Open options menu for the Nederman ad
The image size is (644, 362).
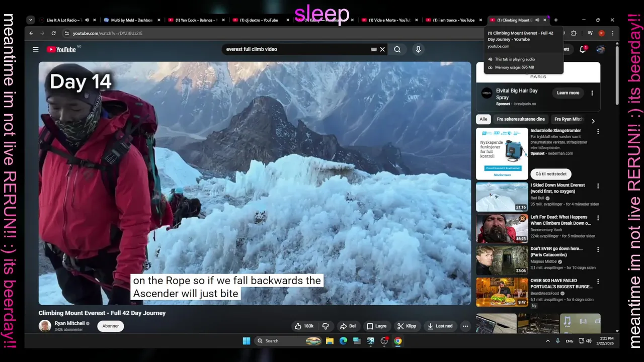pos(598,131)
